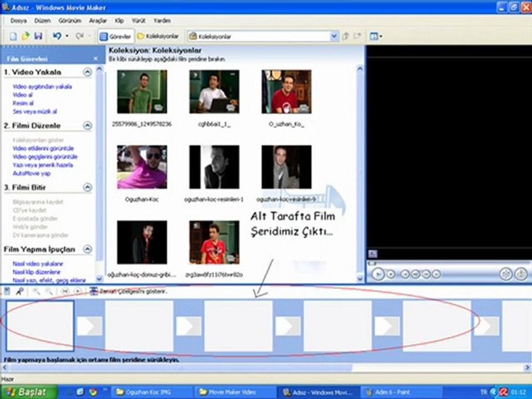This screenshot has height=399, width=532.
Task: Click Yazı veya jenerik hazırla link
Action: [43, 165]
